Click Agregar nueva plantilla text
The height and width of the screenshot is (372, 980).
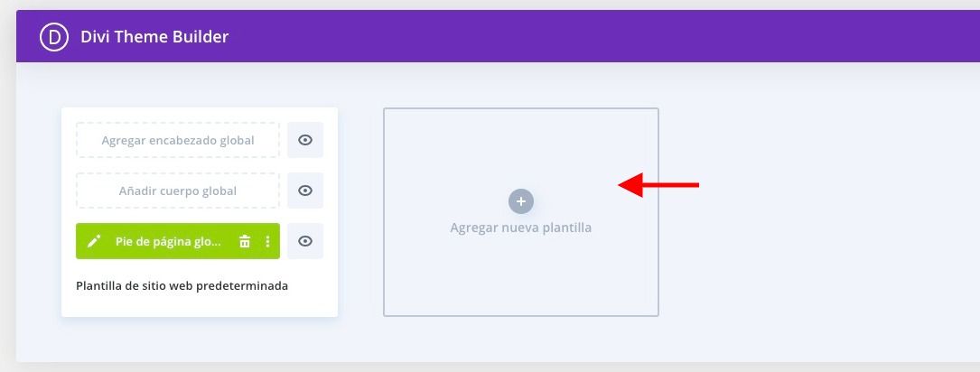tap(520, 228)
